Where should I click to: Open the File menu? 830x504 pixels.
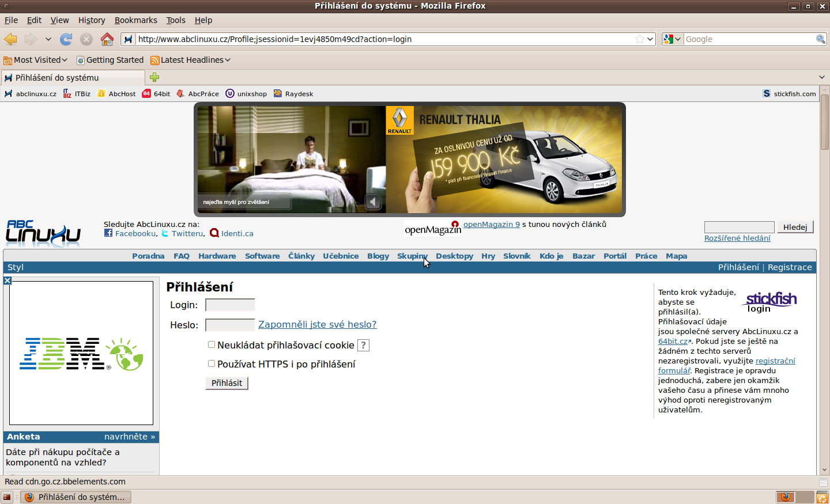[11, 20]
